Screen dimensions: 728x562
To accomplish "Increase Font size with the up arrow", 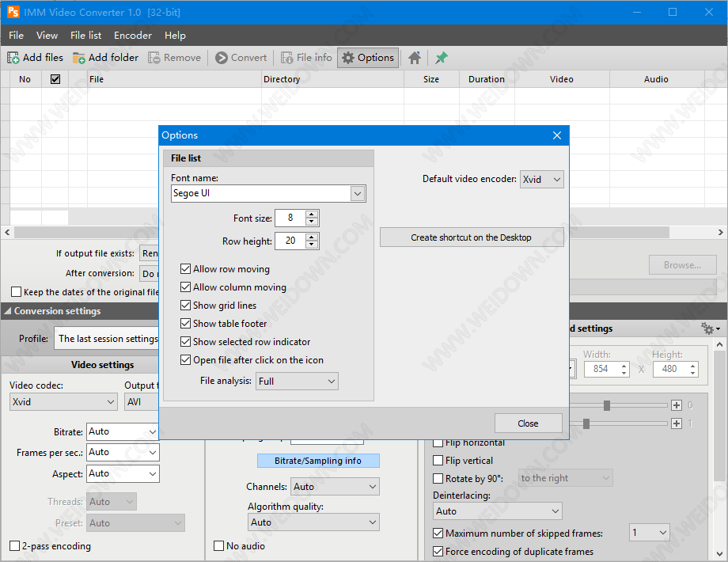I will (312, 215).
